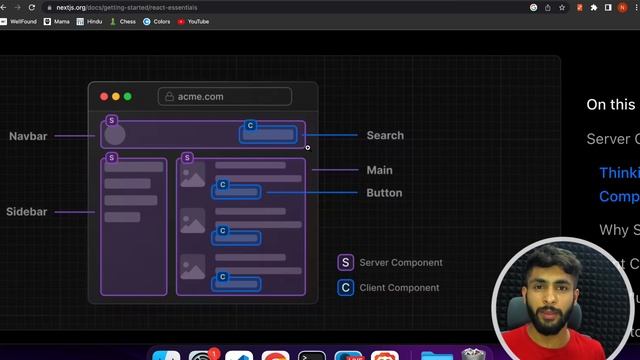This screenshot has height=360, width=640.
Task: Open the Chess bookmark
Action: click(x=123, y=22)
